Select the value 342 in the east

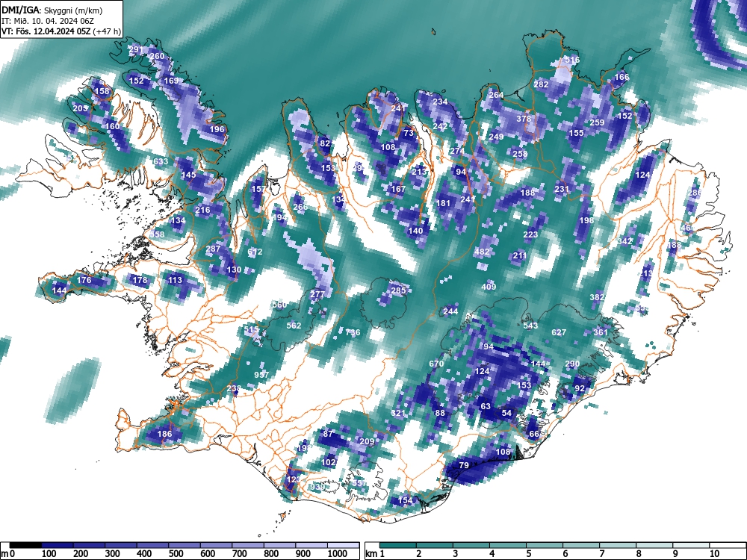coord(624,241)
